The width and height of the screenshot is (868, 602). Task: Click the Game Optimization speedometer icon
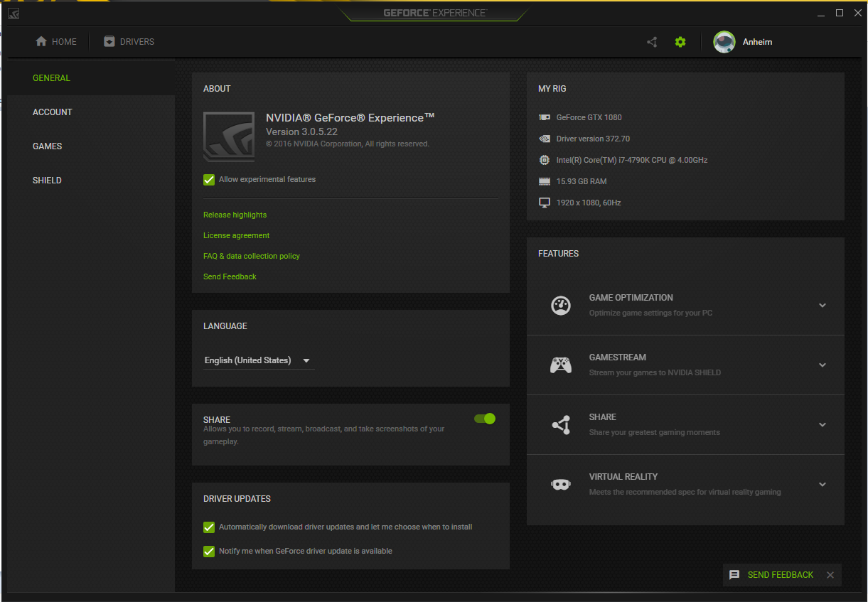click(561, 306)
